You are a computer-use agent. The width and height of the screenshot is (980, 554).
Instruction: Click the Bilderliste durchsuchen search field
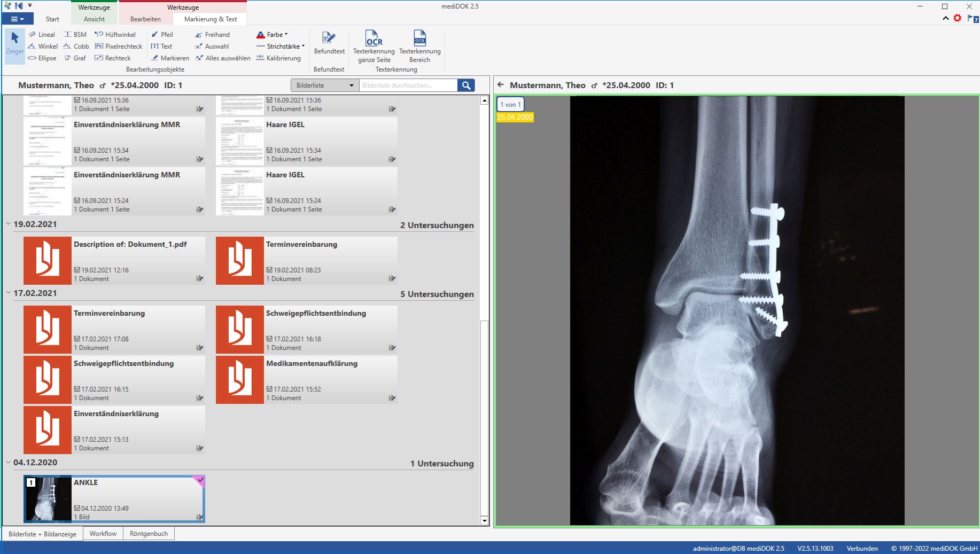(x=408, y=85)
